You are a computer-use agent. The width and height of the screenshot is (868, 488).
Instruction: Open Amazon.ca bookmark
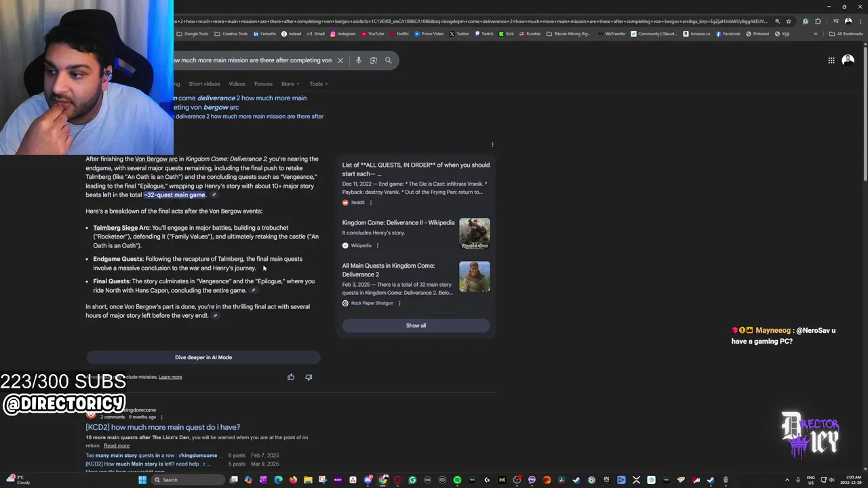[697, 34]
